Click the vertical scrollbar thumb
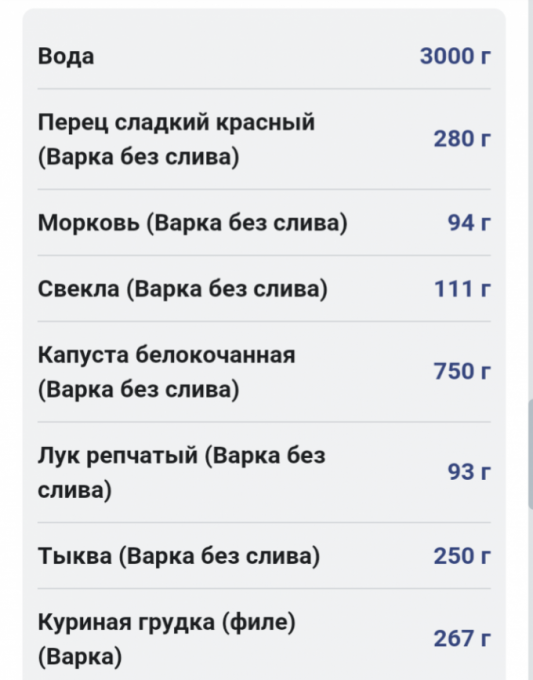This screenshot has width=533, height=680. pos(530,454)
